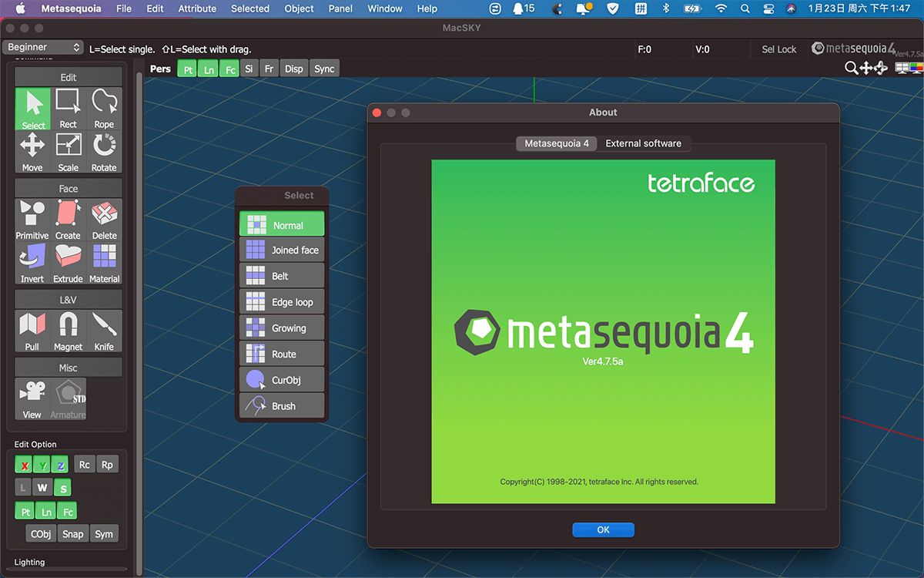Activate the Rope selection tool

[104, 109]
